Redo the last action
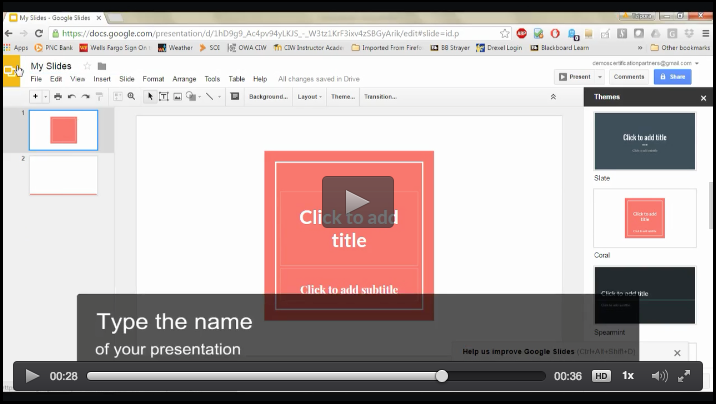717x404 pixels. pyautogui.click(x=86, y=96)
